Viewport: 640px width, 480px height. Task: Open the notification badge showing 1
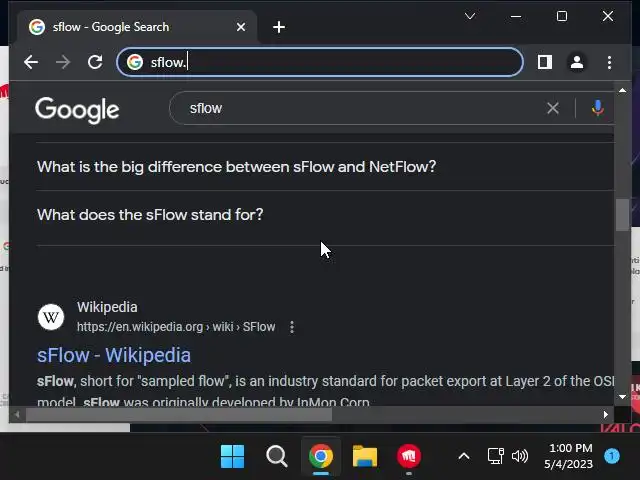coord(612,456)
